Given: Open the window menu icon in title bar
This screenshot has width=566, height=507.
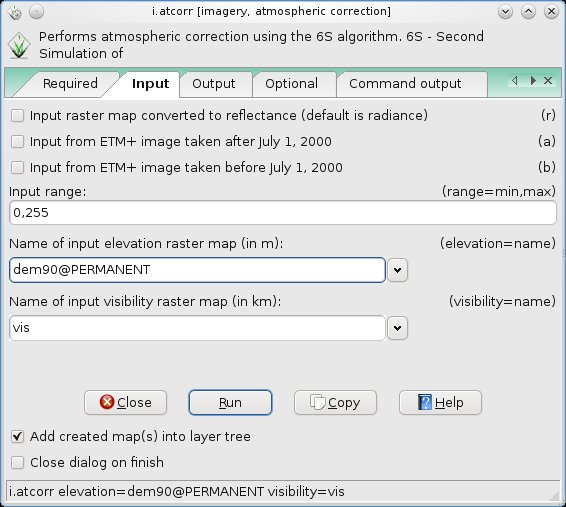Looking at the screenshot, I should (16, 12).
